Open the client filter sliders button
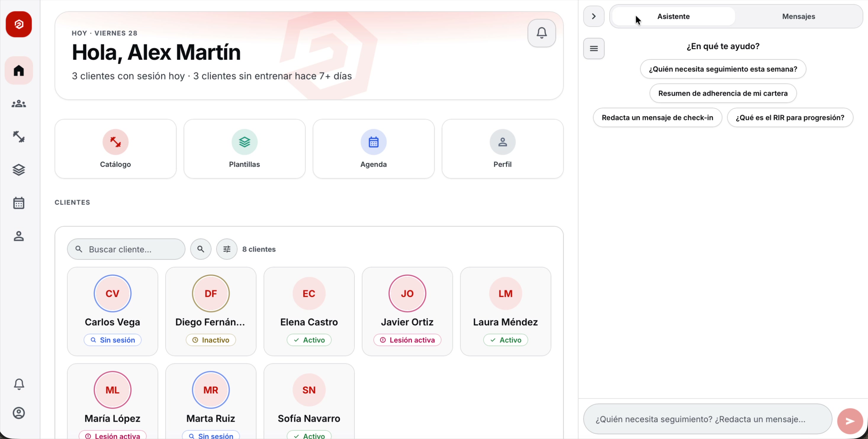The height and width of the screenshot is (439, 868). coord(227,249)
